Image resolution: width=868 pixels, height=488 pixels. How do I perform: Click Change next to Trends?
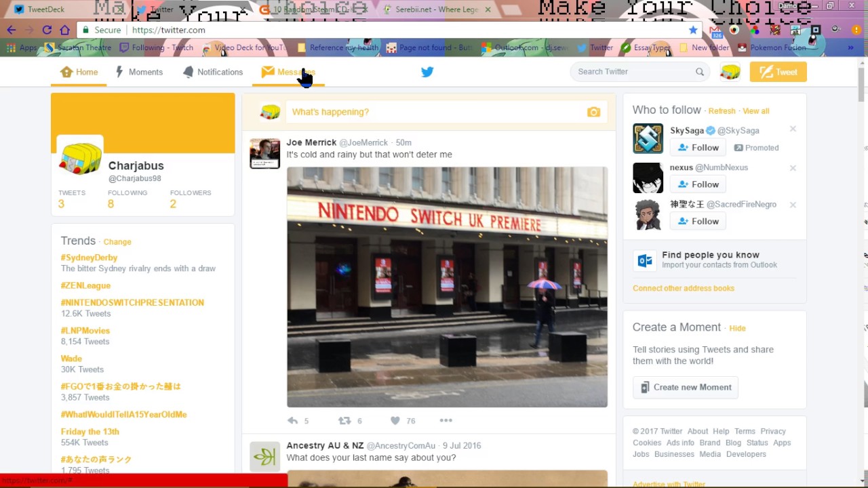(x=117, y=242)
